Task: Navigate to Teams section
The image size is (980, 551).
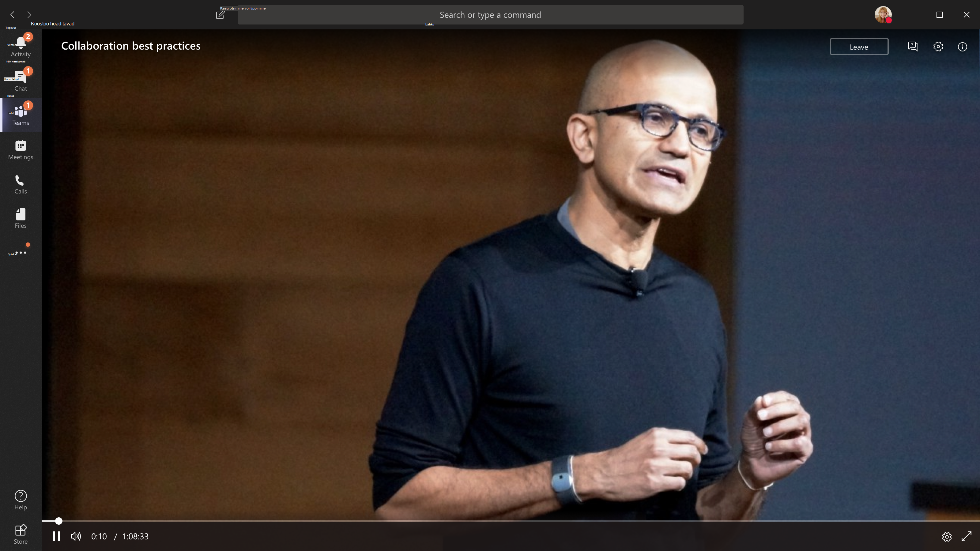Action: (21, 115)
